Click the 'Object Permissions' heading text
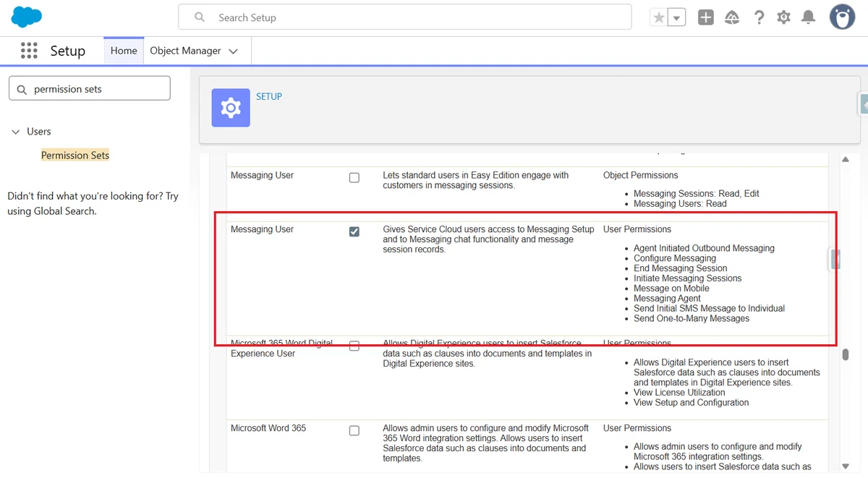Viewport: 868px width, 478px height. tap(641, 175)
